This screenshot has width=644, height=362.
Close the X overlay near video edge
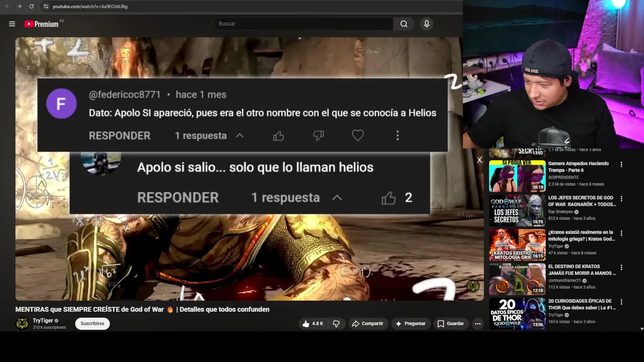(x=479, y=160)
